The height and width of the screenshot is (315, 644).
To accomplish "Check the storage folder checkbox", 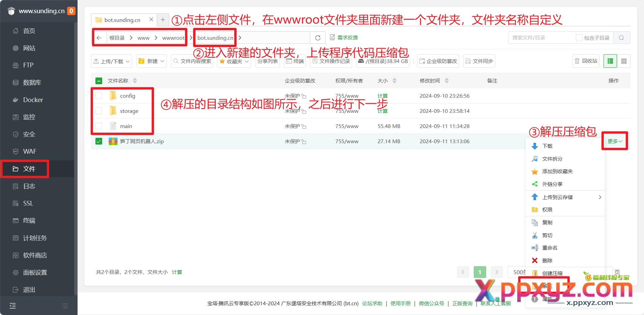I will pos(99,111).
